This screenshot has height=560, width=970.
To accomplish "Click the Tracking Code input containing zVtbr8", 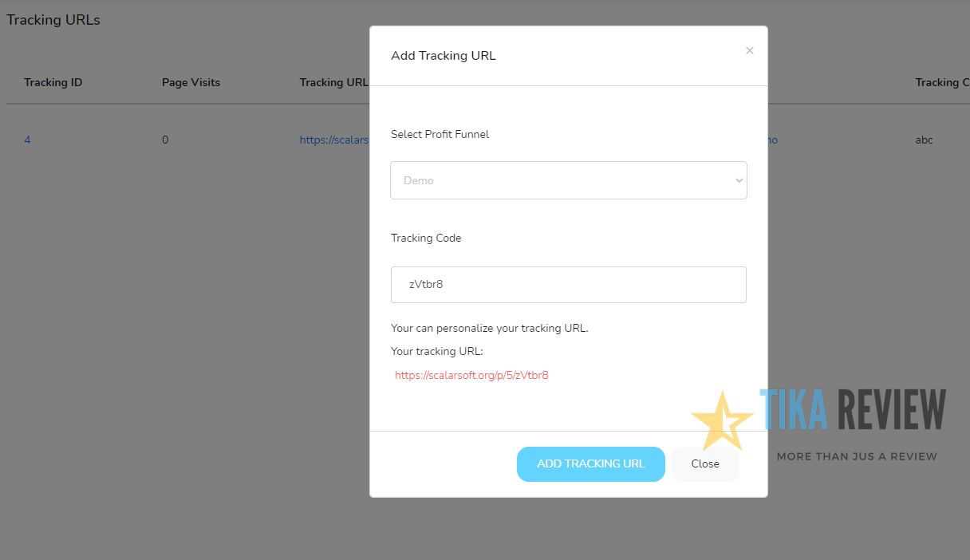I will 568,285.
